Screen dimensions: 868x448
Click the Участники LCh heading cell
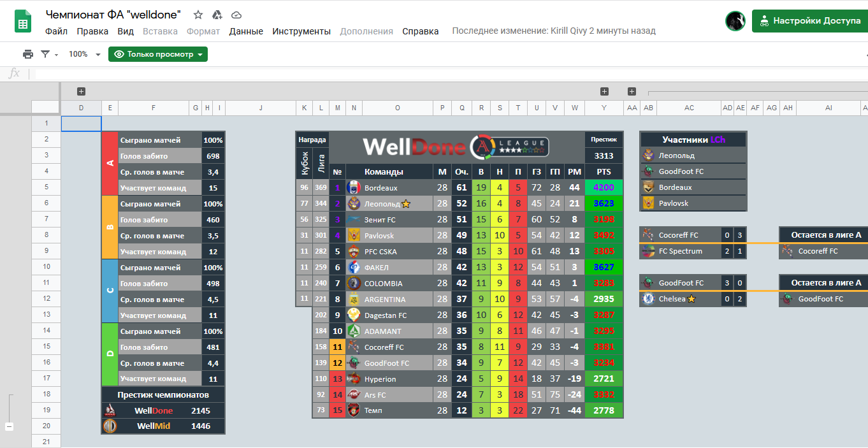pyautogui.click(x=693, y=140)
